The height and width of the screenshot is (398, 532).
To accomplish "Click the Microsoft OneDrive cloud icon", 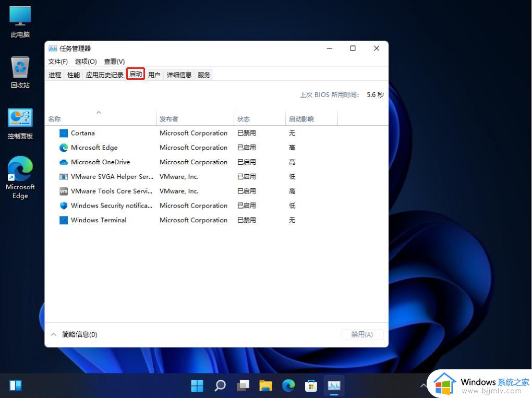I will (64, 162).
